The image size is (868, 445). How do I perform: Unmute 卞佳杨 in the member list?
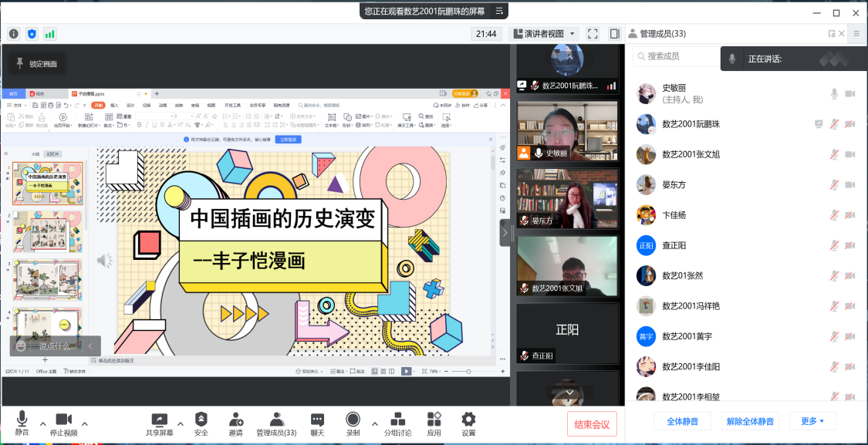tap(834, 214)
